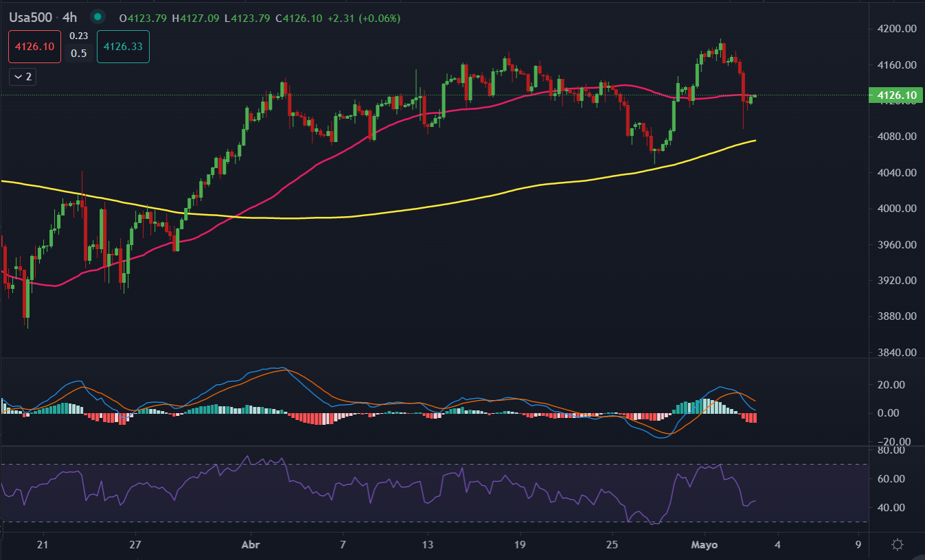Click the teal 4126.33 buy button
Screen dimensions: 925x560
(x=123, y=47)
